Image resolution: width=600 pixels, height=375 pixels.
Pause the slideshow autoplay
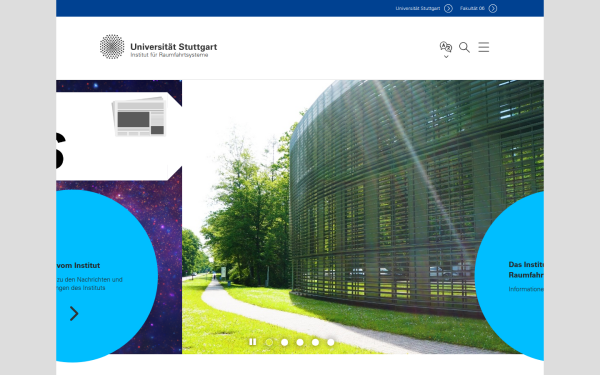(x=253, y=342)
